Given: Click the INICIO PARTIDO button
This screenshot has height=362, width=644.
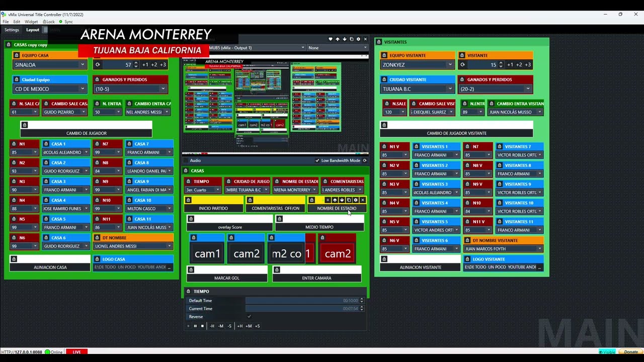Looking at the screenshot, I should pos(213,208).
